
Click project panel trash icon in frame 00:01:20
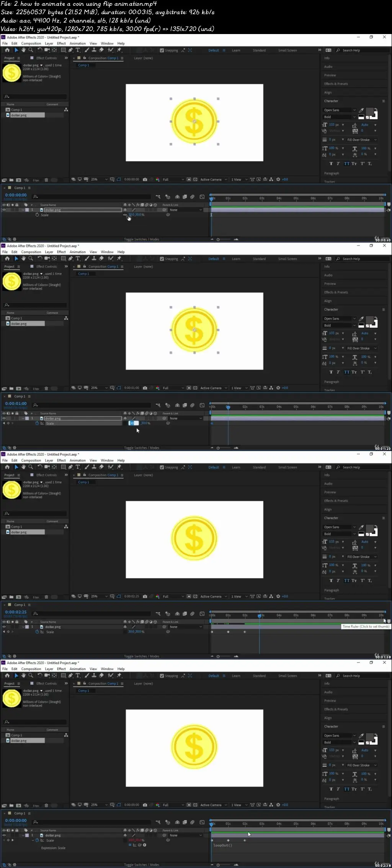(46, 388)
